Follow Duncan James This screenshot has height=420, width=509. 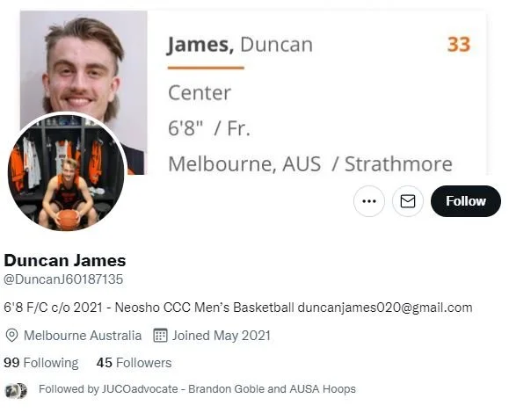pyautogui.click(x=466, y=201)
